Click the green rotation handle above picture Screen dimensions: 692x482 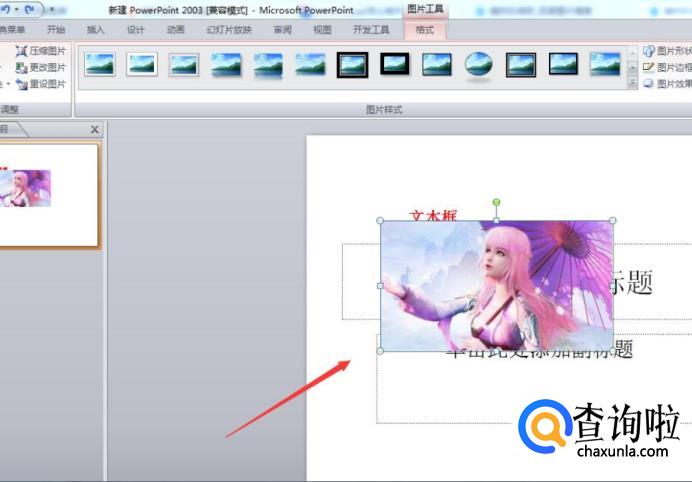coord(496,202)
